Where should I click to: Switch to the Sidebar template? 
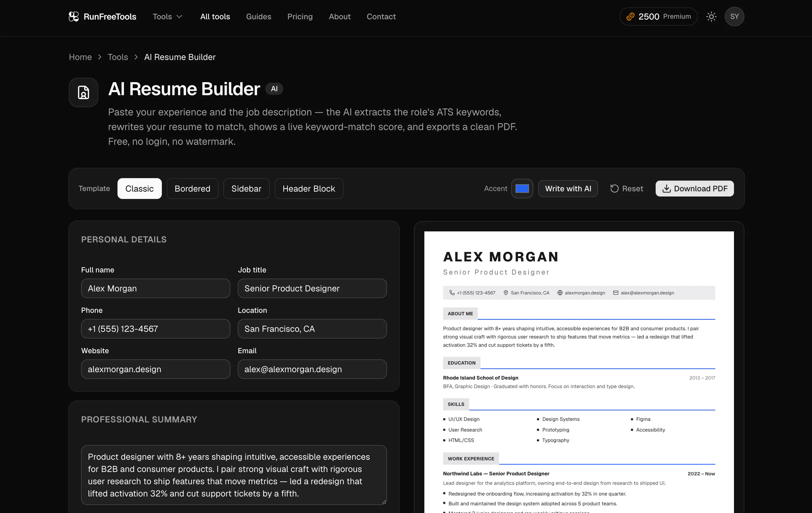tap(247, 189)
